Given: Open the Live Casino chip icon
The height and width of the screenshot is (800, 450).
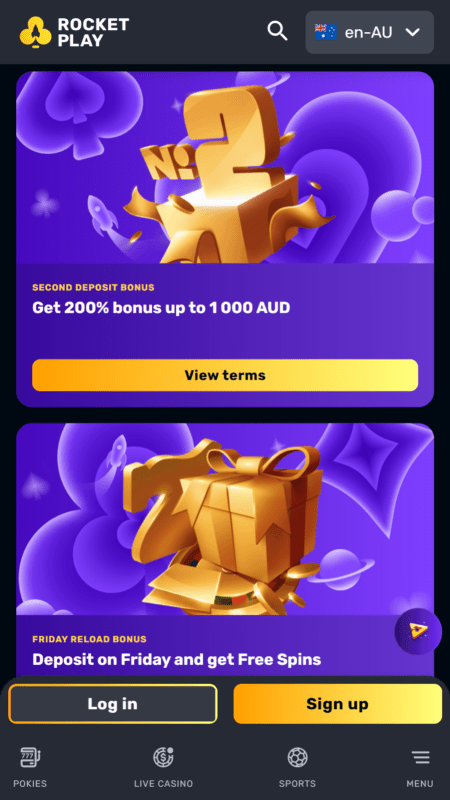Looking at the screenshot, I should [163, 758].
